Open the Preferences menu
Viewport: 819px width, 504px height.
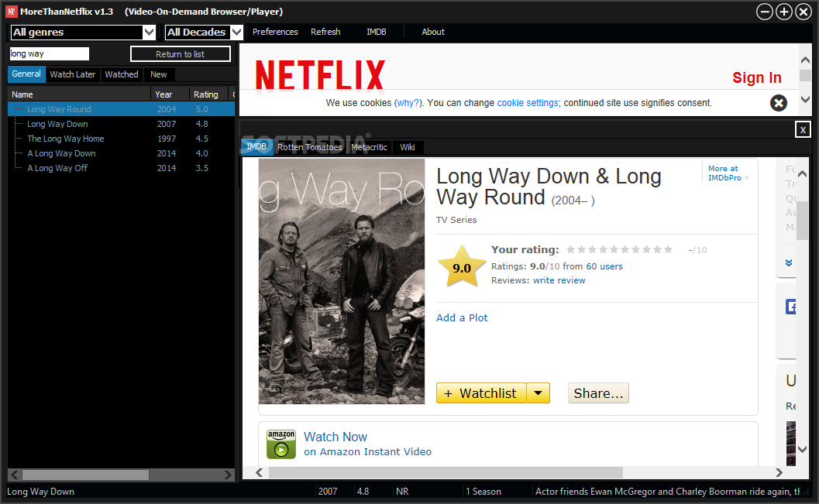[x=275, y=32]
